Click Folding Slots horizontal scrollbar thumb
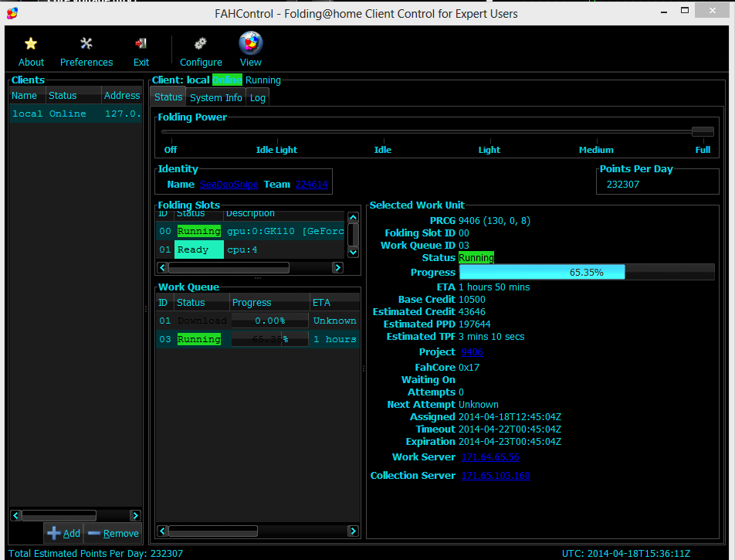Viewport: 735px width, 560px height. click(229, 267)
